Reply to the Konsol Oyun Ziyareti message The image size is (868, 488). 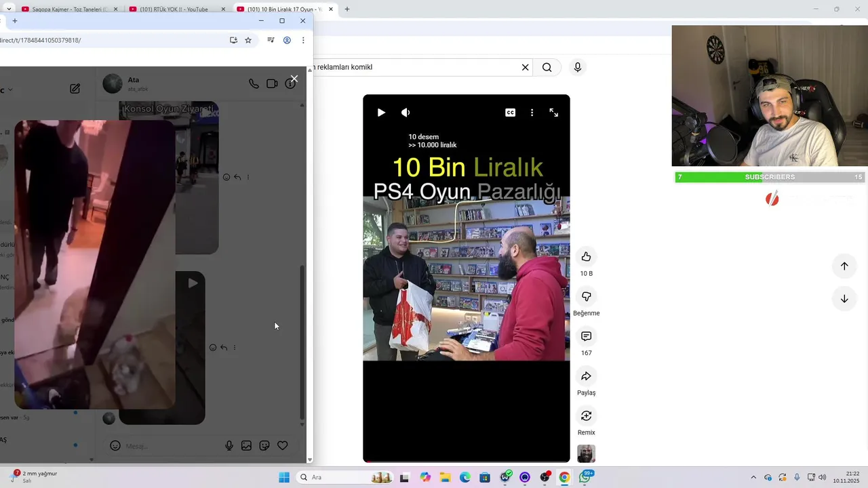pyautogui.click(x=237, y=177)
